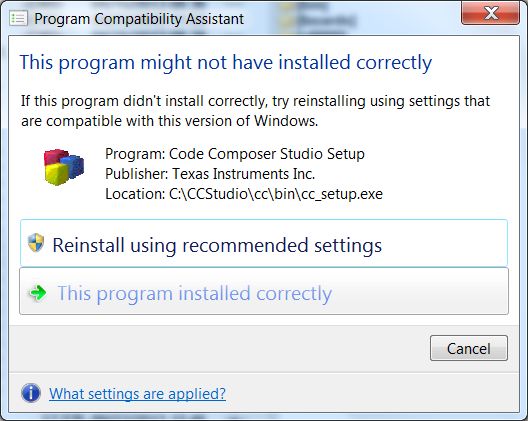Image resolution: width=528 pixels, height=421 pixels.
Task: Click the text line starting If this program didn't install
Action: pos(255,101)
